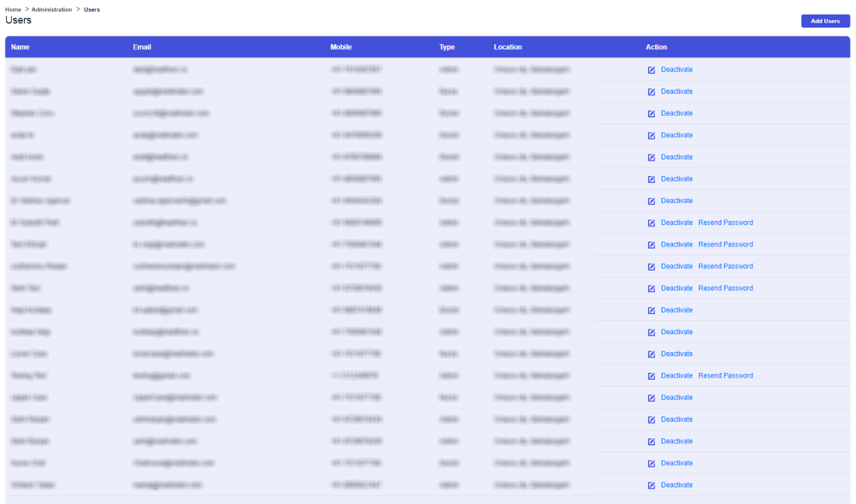Deactivate the last user in the table

pos(676,485)
